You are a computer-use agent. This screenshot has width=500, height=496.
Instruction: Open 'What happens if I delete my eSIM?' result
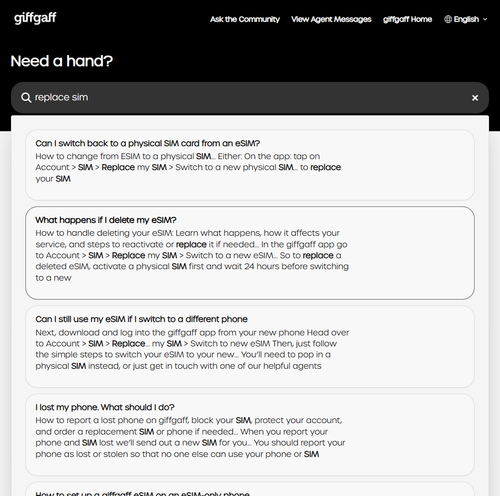tap(250, 253)
